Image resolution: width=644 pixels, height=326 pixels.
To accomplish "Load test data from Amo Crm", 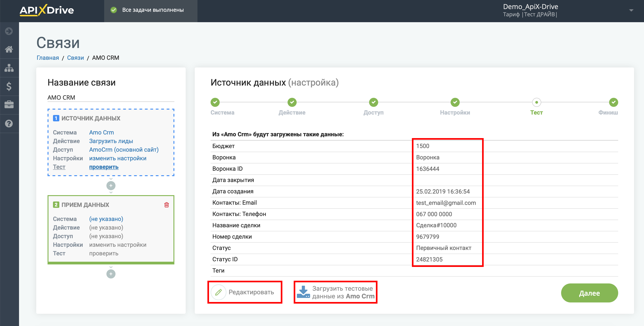I will tap(335, 292).
